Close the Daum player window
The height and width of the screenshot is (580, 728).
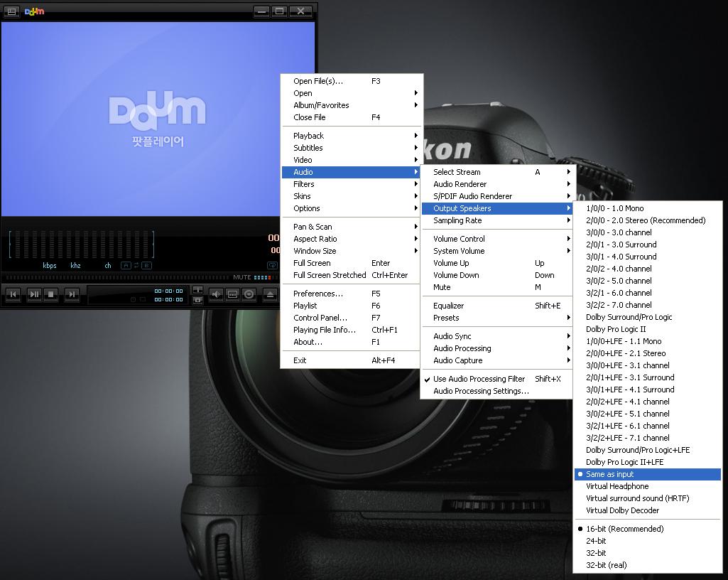coord(301,11)
